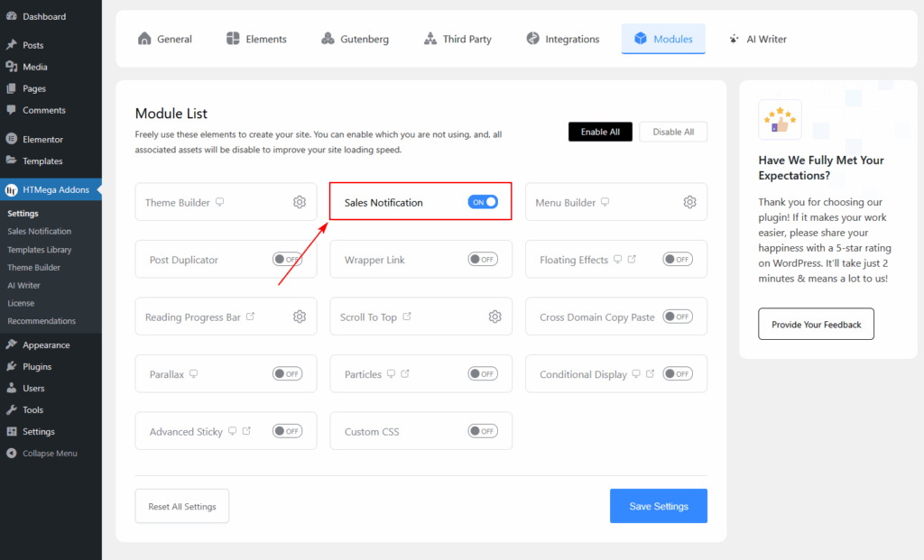Open Menu Builder settings gear icon
Screen dimensions: 924x560
[x=690, y=202]
